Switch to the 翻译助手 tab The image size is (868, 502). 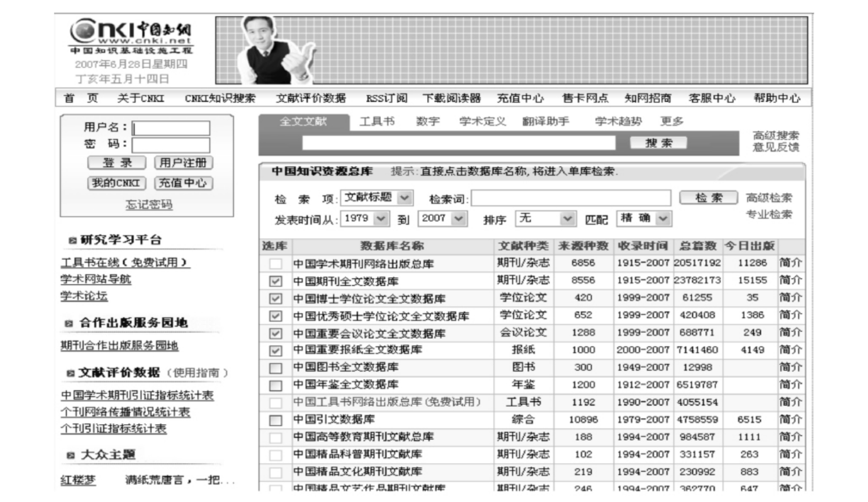pos(546,121)
